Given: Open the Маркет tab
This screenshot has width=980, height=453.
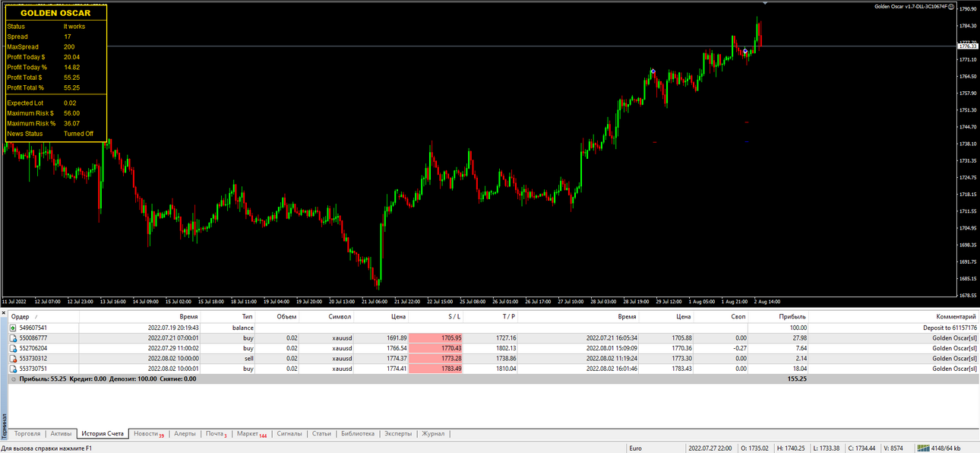Looking at the screenshot, I should coord(251,433).
